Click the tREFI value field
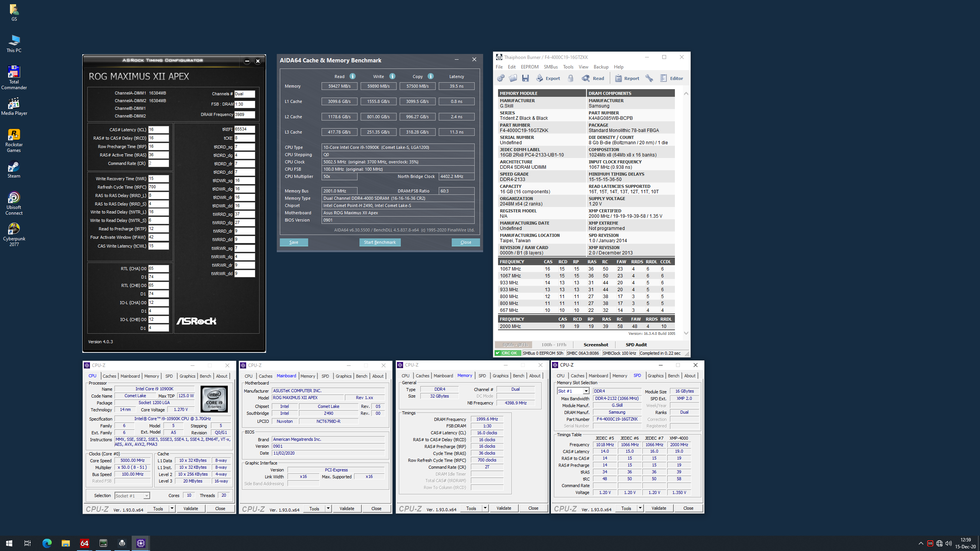This screenshot has width=980, height=551. (245, 129)
